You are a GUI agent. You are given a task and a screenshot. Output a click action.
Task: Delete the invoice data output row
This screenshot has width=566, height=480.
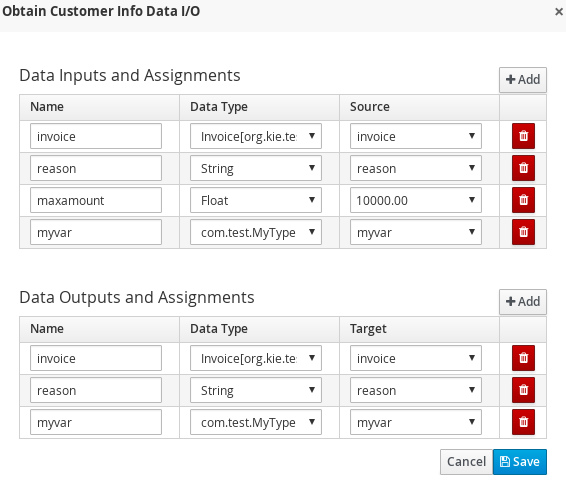[x=523, y=358]
